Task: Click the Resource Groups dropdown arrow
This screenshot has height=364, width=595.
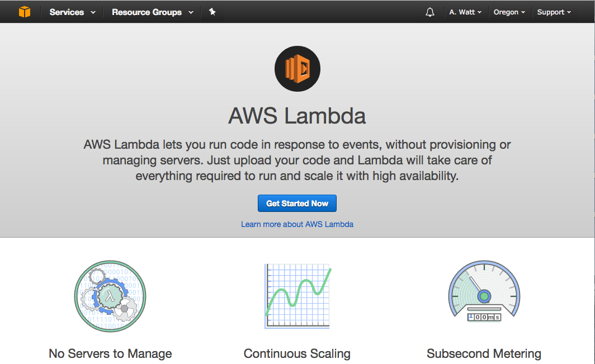Action: [191, 12]
